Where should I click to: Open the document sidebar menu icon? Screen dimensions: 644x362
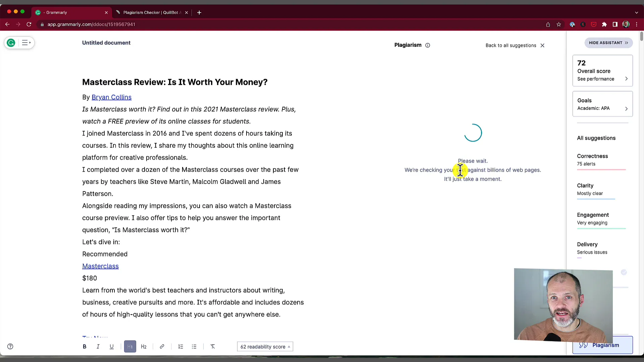coord(26,43)
